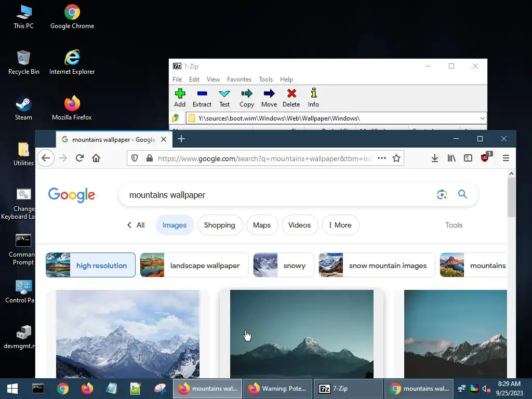
Task: Open the Recycle Bin desktop icon
Action: (x=24, y=62)
